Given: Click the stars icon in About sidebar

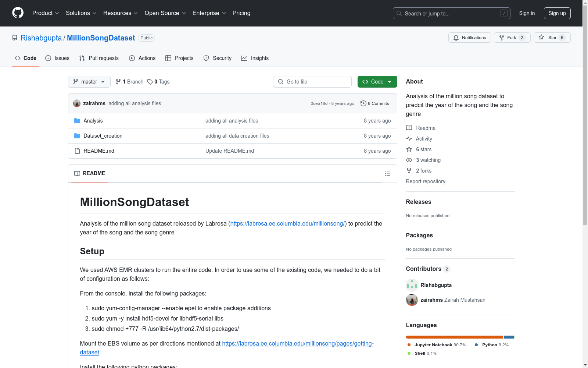Looking at the screenshot, I should coord(409,149).
